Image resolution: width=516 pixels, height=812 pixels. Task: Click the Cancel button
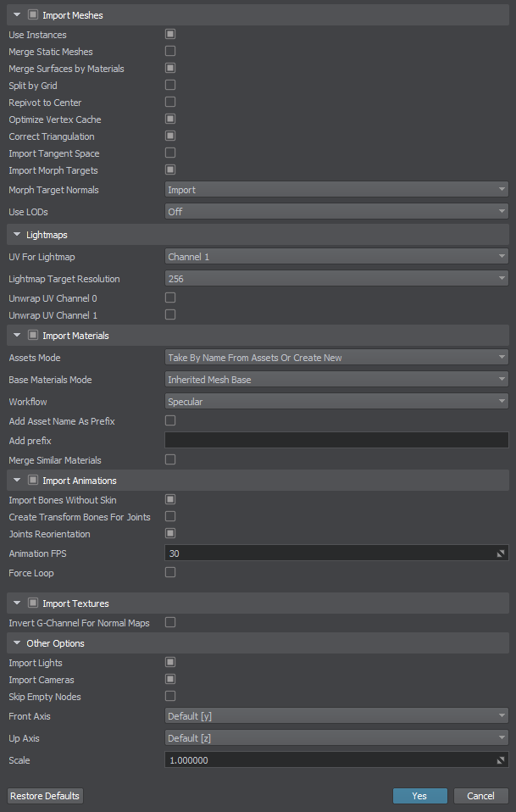480,796
